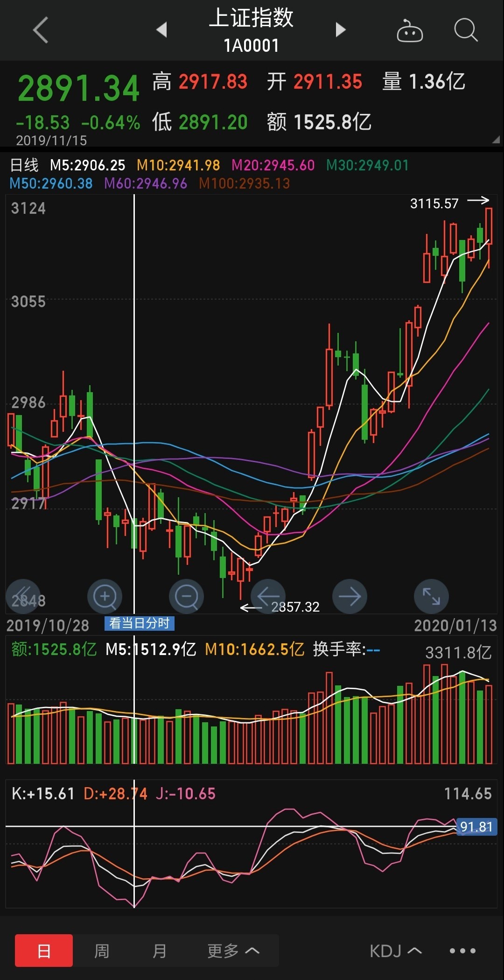504x980 pixels.
Task: Tap the M5:2906.25 average label
Action: coord(88,165)
